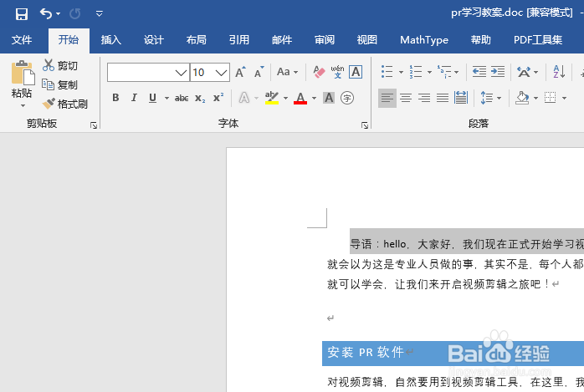The image size is (584, 392).
Task: Justify the text
Action: click(x=443, y=98)
